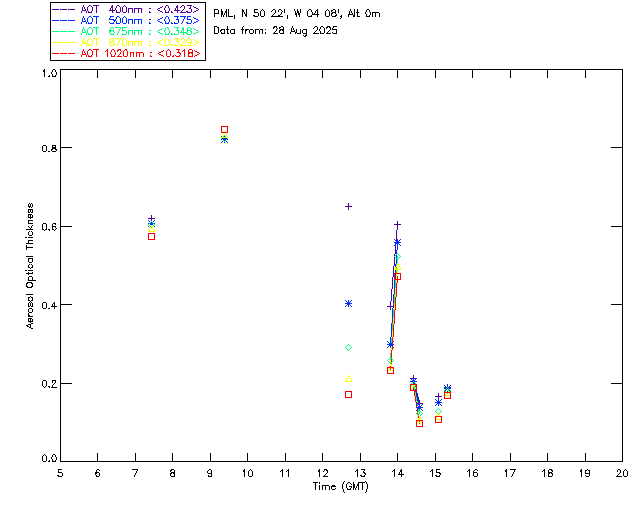The image size is (640, 512).
Task: Click the x-axis title 'Time (GMT)'
Action: point(341,487)
